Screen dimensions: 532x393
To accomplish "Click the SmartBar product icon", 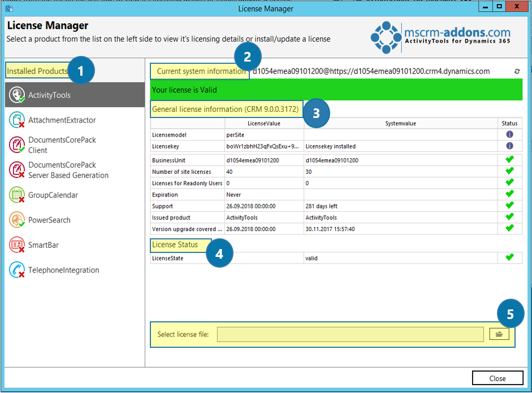I will tap(16, 245).
